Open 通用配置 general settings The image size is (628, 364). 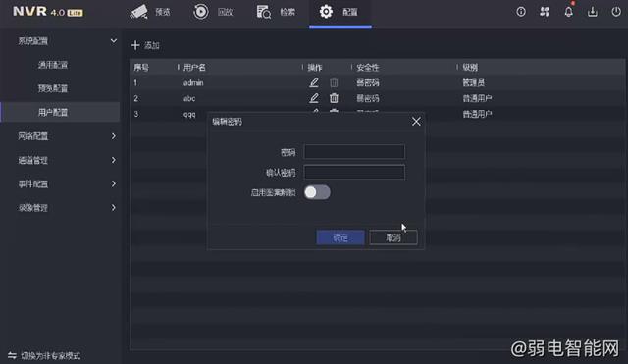click(x=53, y=65)
